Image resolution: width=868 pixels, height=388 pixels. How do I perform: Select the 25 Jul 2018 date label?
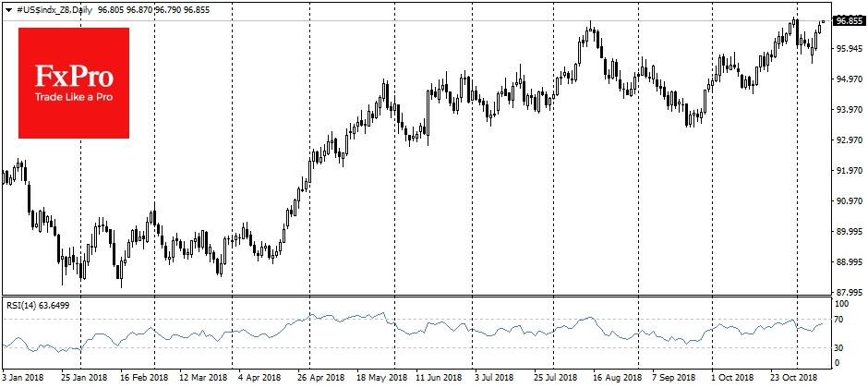point(555,378)
